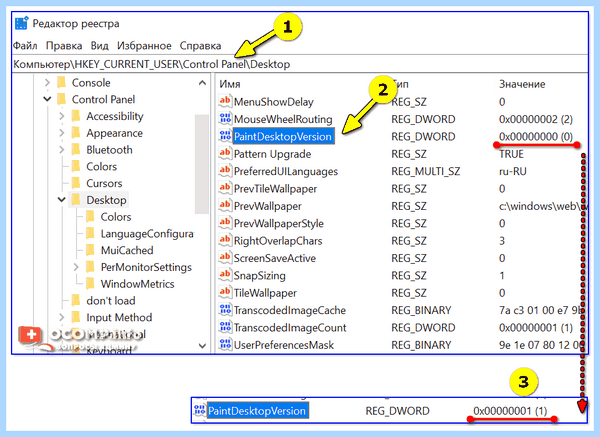Click the PrevWallpaper value icon
This screenshot has height=437, width=600.
click(225, 205)
